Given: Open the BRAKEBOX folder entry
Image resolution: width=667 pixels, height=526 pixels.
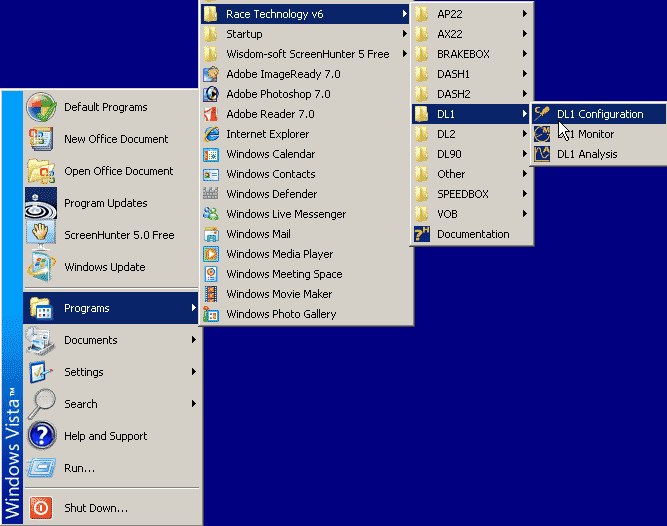Looking at the screenshot, I should pyautogui.click(x=463, y=54).
